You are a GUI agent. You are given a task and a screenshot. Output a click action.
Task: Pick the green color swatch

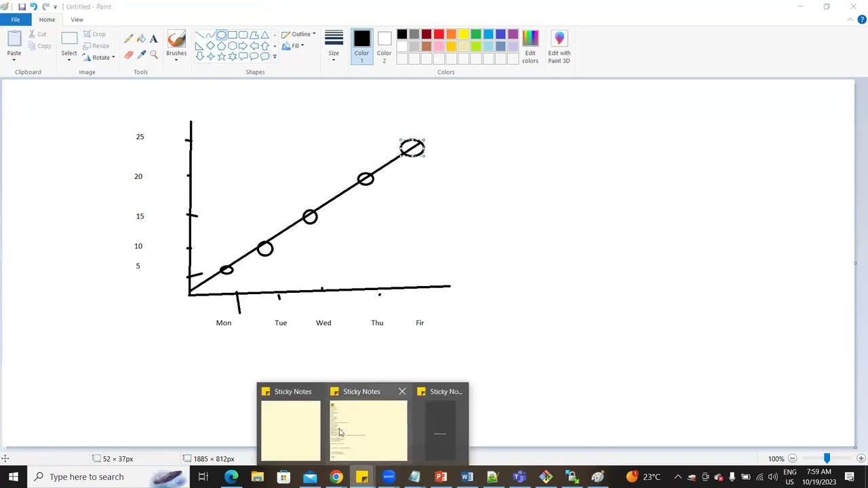pos(475,35)
